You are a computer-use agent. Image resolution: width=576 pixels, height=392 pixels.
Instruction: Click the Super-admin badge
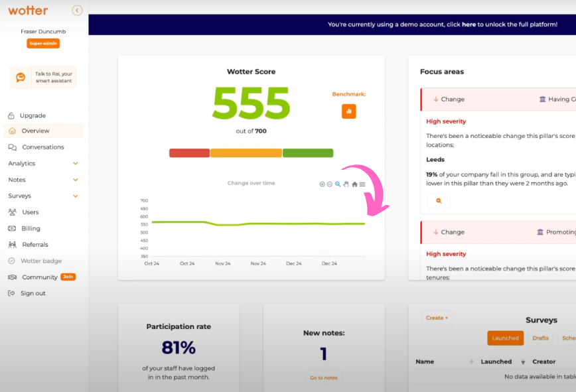pos(43,43)
